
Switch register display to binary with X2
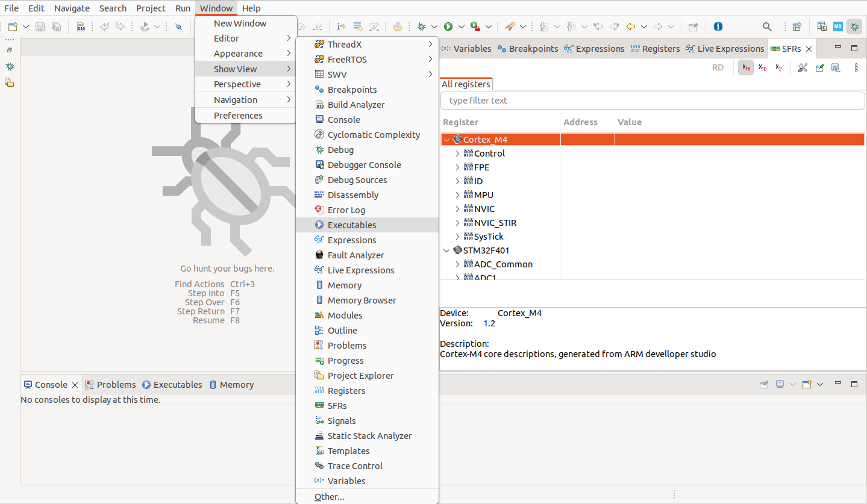778,67
